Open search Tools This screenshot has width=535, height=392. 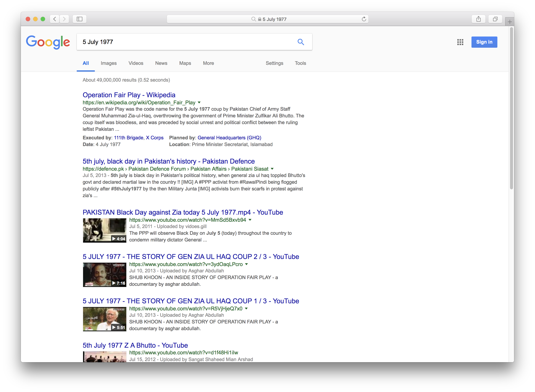[300, 63]
